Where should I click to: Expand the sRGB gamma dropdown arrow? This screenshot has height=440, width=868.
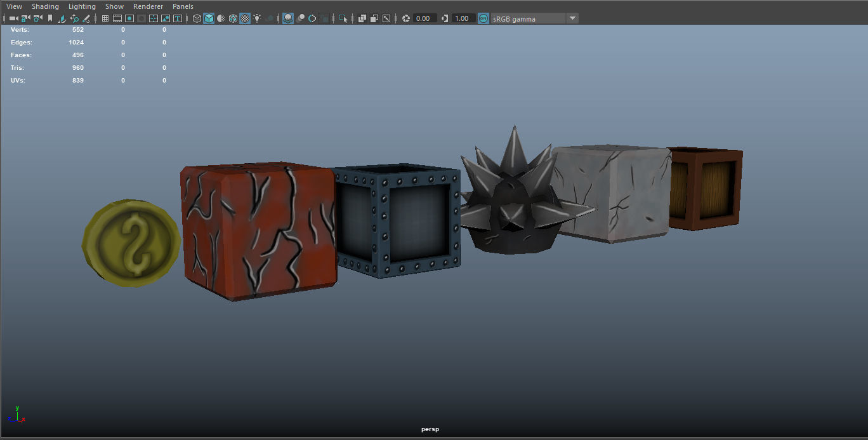tap(572, 18)
